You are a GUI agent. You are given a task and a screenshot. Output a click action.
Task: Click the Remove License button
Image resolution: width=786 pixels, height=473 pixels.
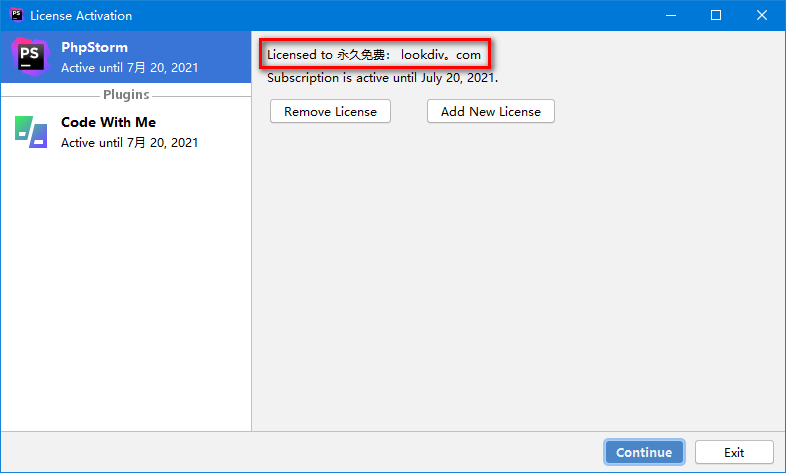pyautogui.click(x=330, y=111)
